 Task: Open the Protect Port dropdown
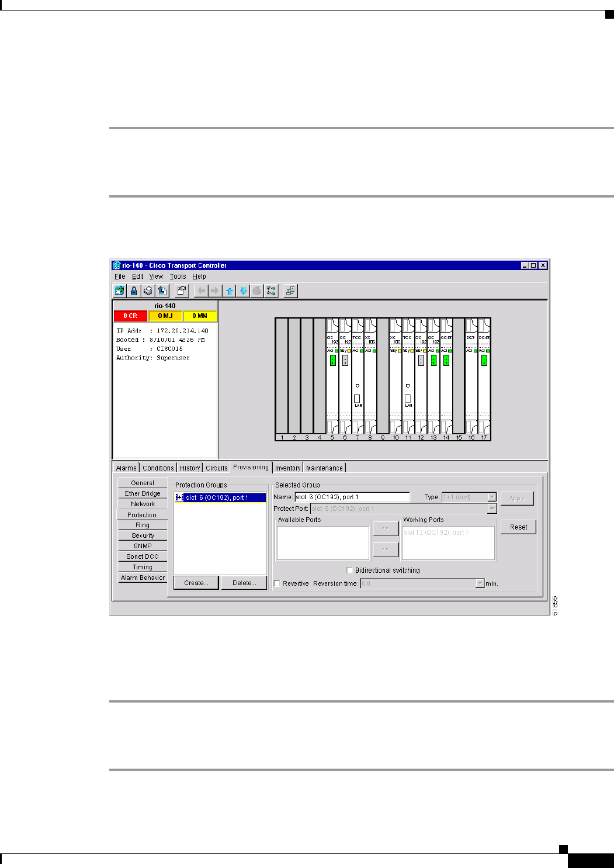point(492,509)
